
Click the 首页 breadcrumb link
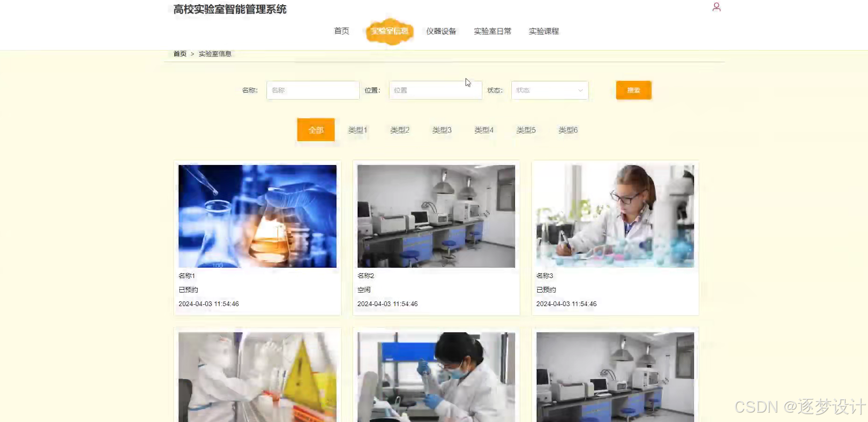pos(179,53)
